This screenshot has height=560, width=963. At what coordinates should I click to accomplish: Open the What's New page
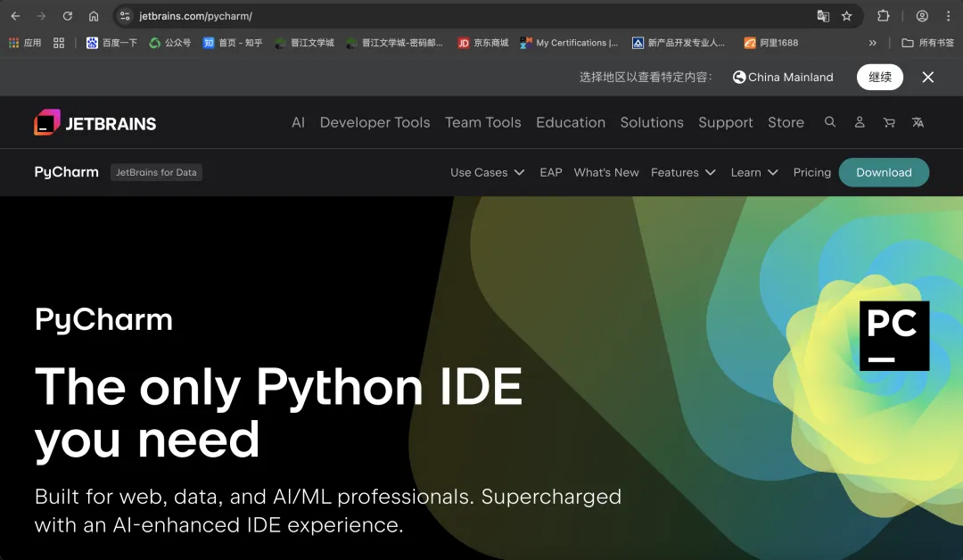[x=606, y=172]
